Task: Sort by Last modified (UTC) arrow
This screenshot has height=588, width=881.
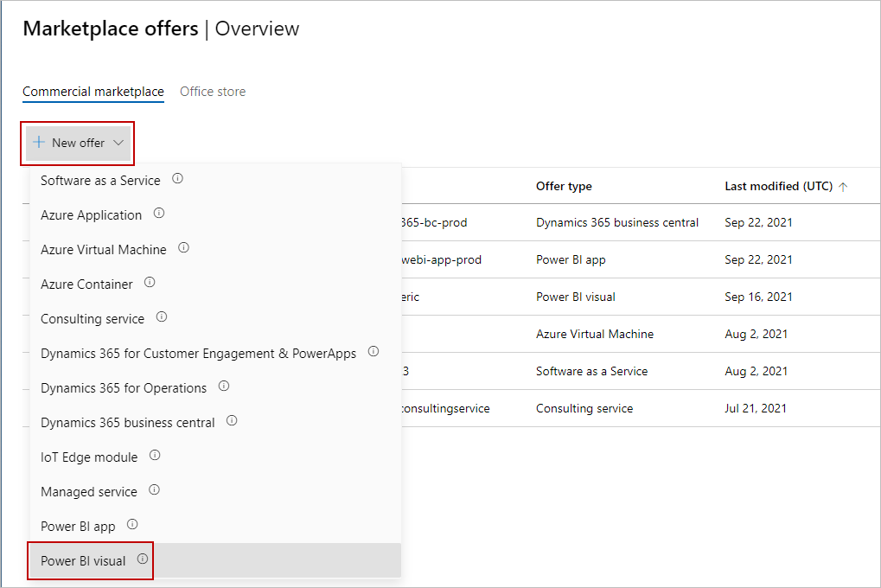Action: pos(843,186)
